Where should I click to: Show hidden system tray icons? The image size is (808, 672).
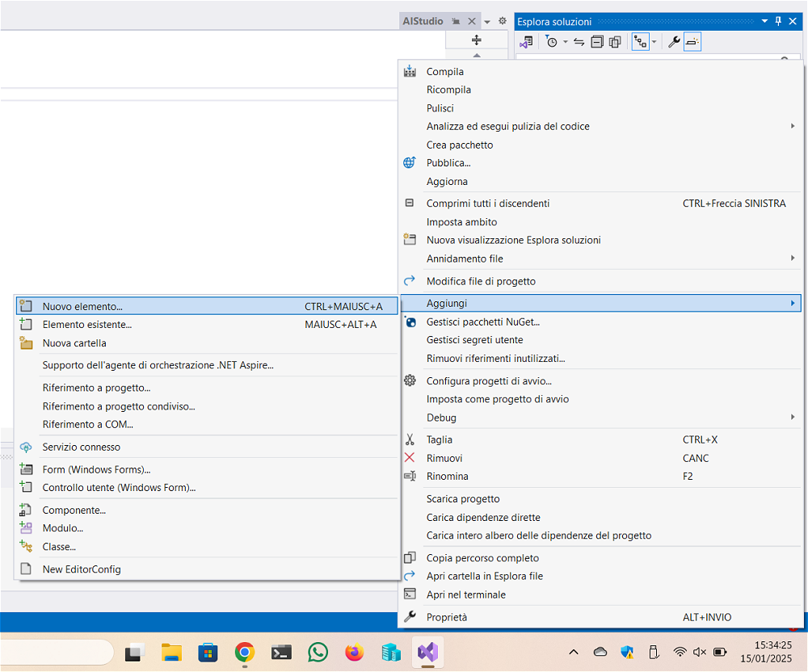[574, 652]
